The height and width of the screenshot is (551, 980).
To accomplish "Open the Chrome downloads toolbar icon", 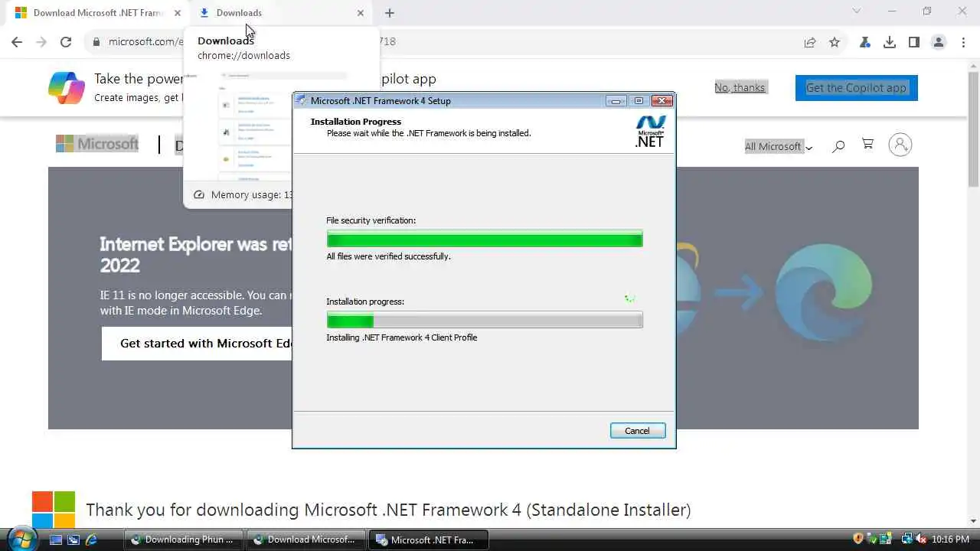I will pyautogui.click(x=890, y=42).
